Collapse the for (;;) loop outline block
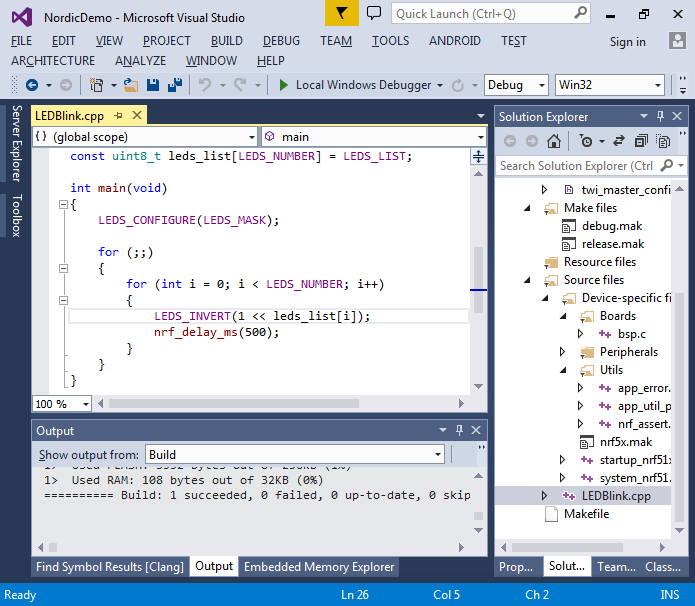The image size is (695, 606). click(63, 268)
